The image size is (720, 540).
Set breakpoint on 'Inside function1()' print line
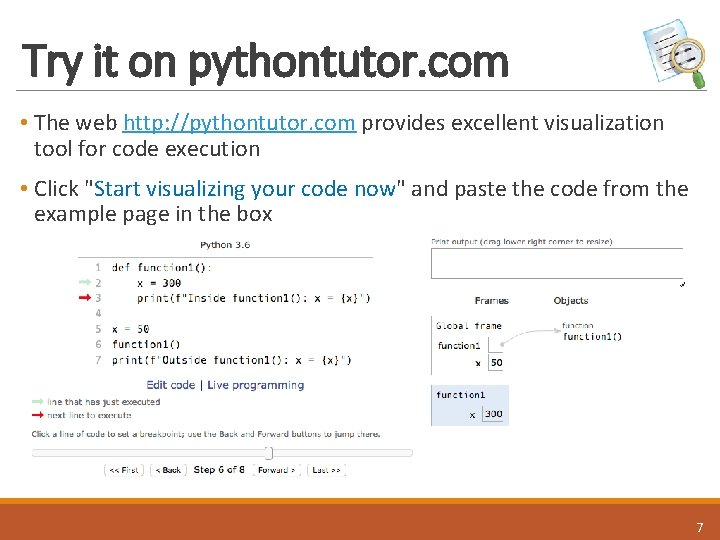(253, 298)
